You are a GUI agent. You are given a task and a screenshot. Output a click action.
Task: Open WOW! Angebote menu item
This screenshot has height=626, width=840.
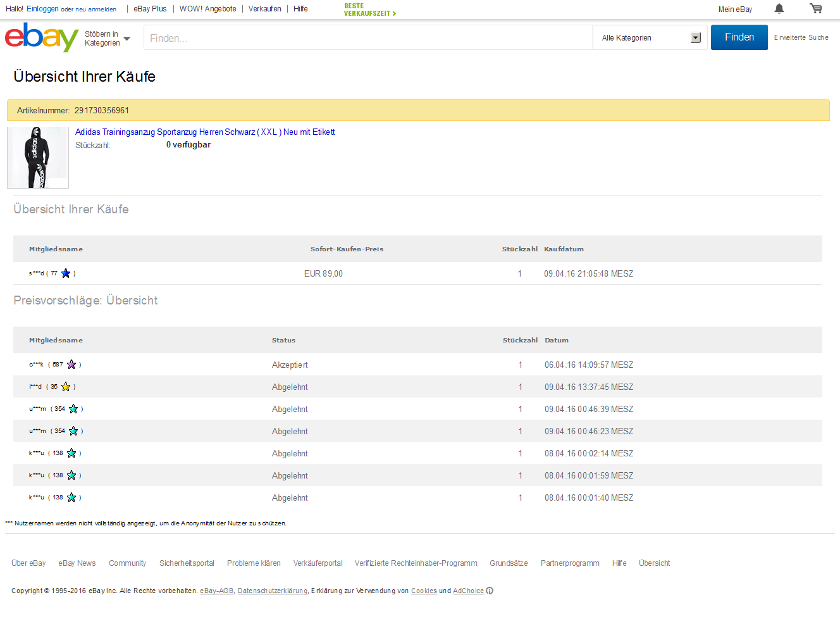[207, 9]
